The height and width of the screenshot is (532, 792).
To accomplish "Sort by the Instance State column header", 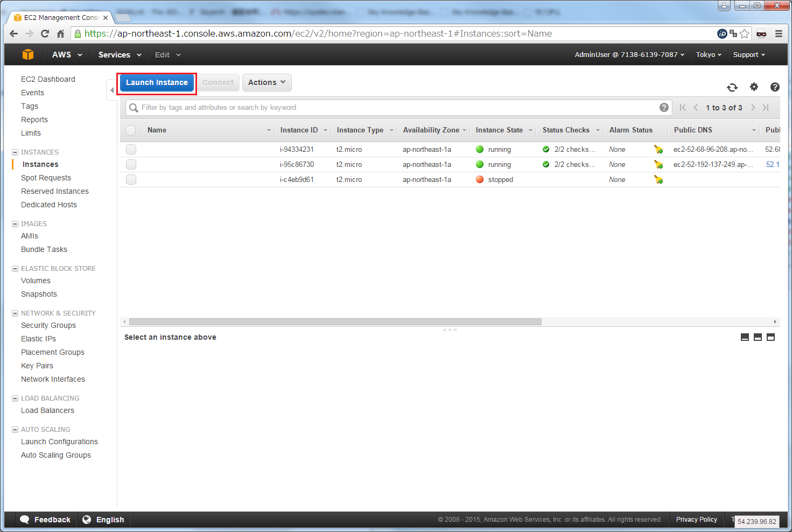I will point(499,130).
